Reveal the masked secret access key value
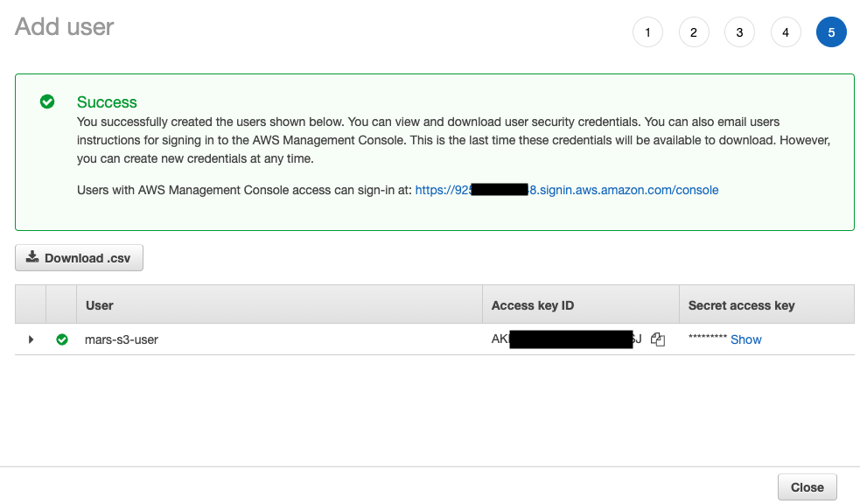The height and width of the screenshot is (504, 860). [745, 339]
